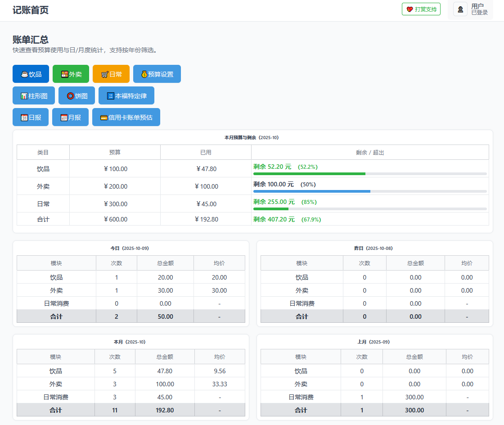Open 本福特定律 Benford analysis
The width and height of the screenshot is (504, 425).
click(x=126, y=95)
